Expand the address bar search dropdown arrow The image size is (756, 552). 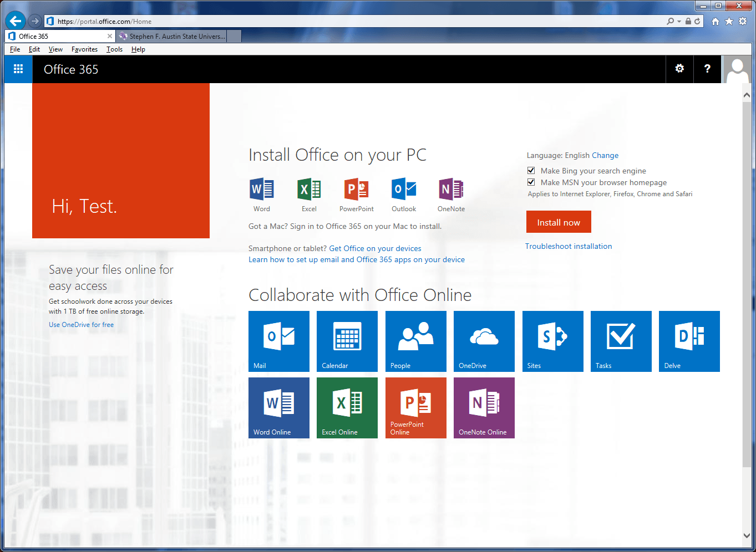pyautogui.click(x=679, y=22)
